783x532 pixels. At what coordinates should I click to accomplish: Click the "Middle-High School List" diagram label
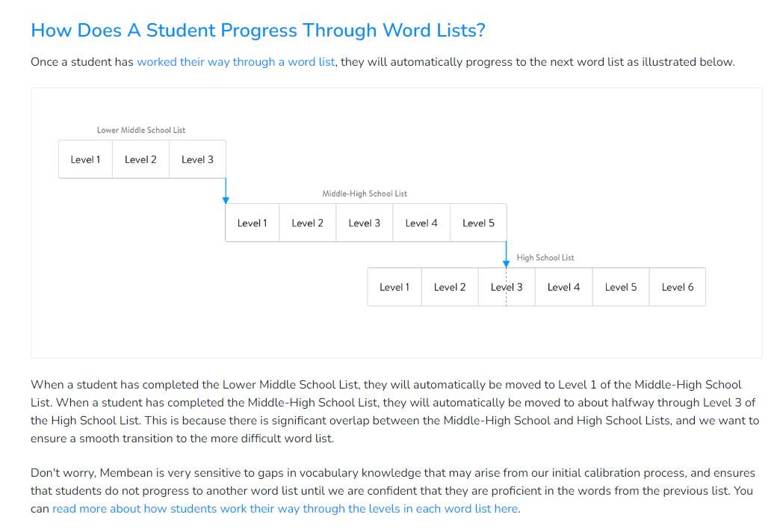point(365,194)
